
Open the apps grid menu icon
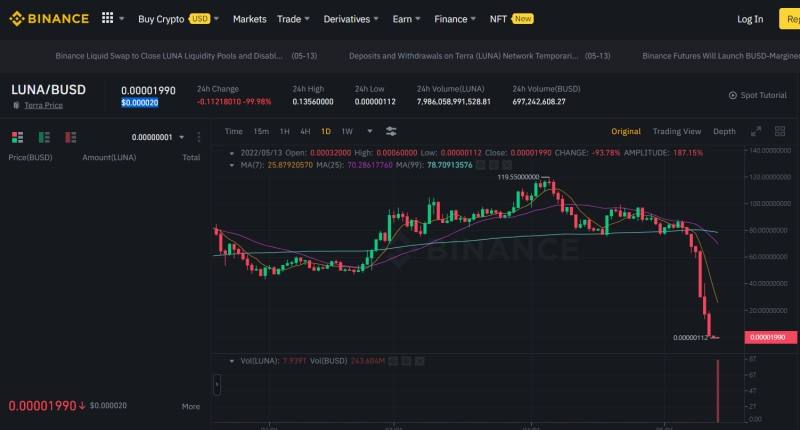coord(107,18)
